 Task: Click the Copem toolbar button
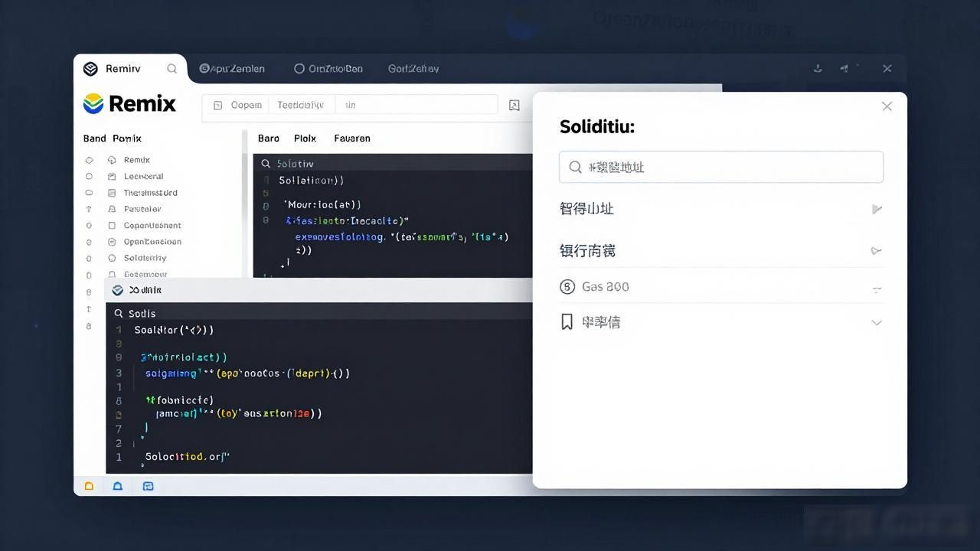(238, 105)
